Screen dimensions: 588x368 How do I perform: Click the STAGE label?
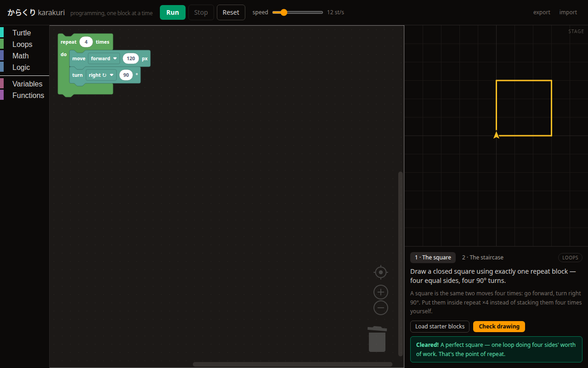[576, 31]
